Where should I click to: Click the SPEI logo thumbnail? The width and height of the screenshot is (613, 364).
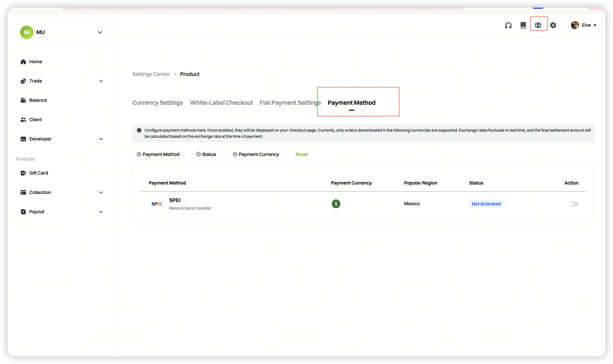(157, 204)
